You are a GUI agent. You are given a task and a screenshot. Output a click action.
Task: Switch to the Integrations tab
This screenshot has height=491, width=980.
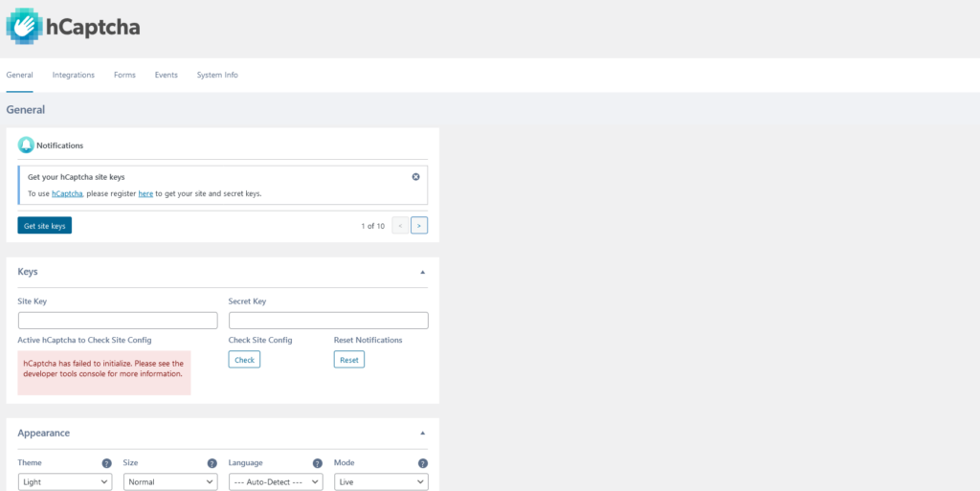(74, 75)
